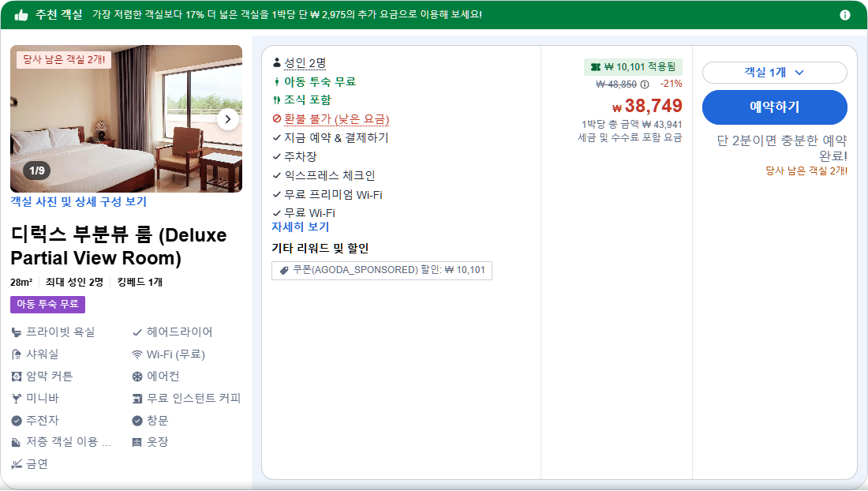Click the private bathroom icon
This screenshot has width=868, height=491.
[17, 332]
